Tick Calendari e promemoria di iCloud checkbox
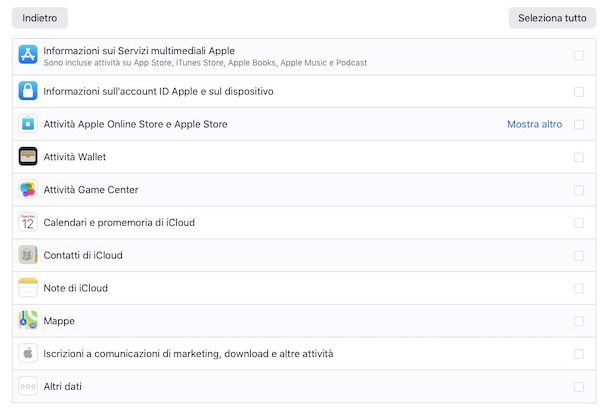Viewport: 610px width, 415px height. pyautogui.click(x=579, y=223)
